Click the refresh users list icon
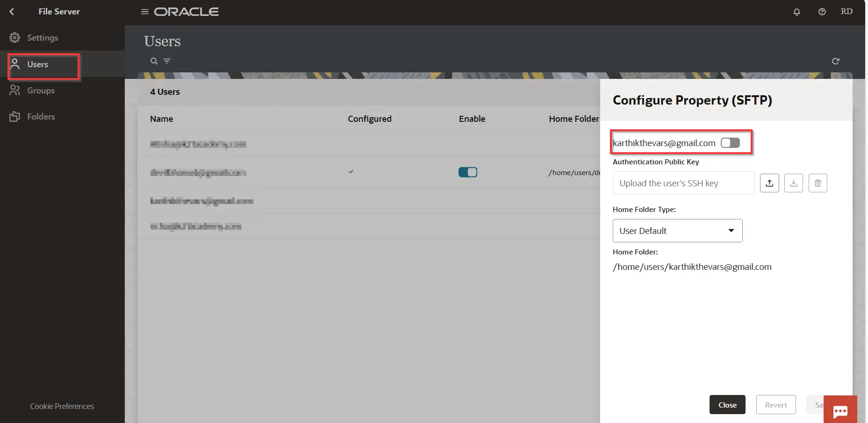This screenshot has width=868, height=423. tap(836, 61)
